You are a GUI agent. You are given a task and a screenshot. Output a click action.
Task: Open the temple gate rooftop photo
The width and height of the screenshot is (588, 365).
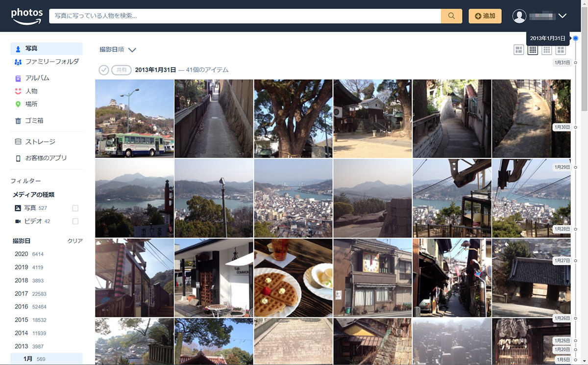(x=531, y=278)
